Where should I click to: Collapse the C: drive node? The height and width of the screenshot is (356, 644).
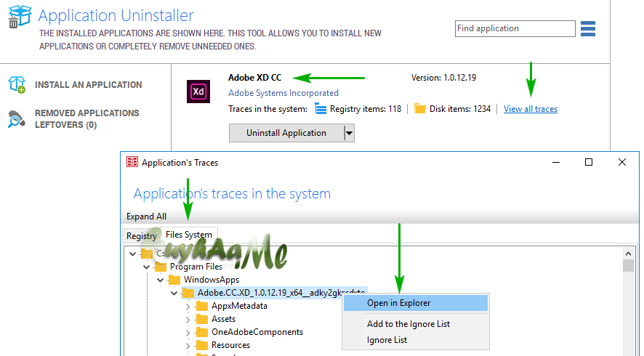click(x=133, y=254)
